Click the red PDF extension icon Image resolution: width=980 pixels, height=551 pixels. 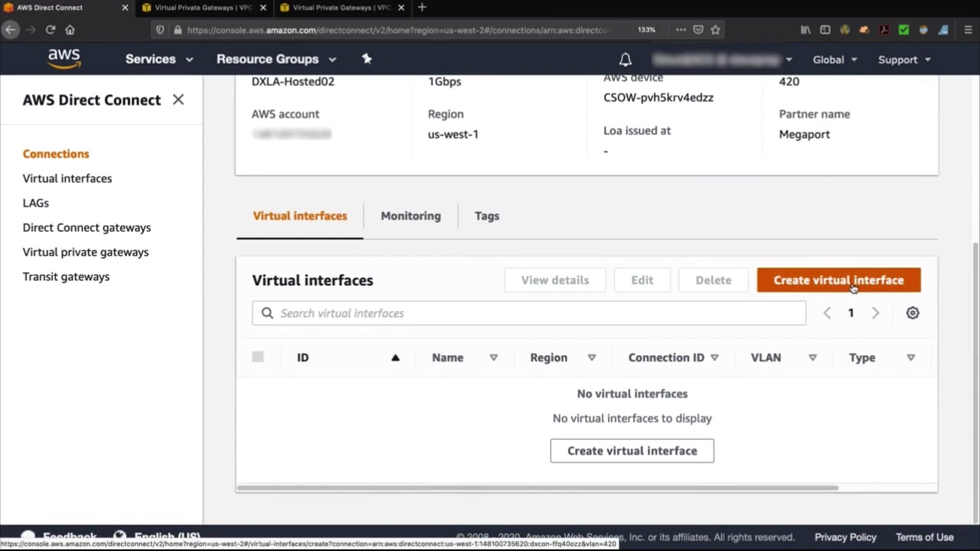point(884,30)
